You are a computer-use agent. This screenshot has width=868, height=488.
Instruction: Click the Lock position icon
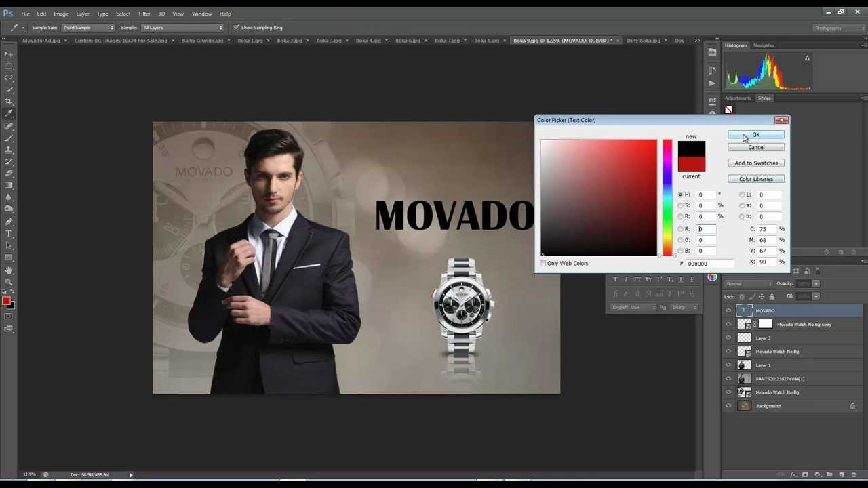[762, 296]
